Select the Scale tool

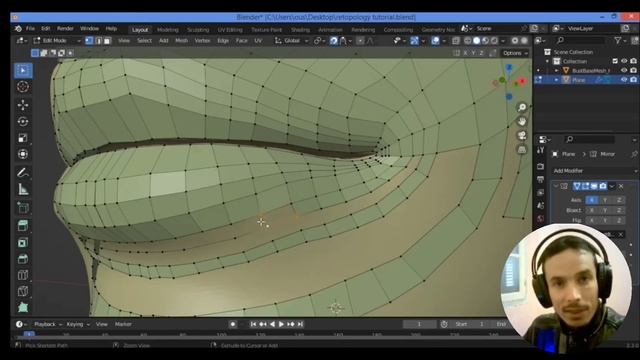(x=23, y=138)
